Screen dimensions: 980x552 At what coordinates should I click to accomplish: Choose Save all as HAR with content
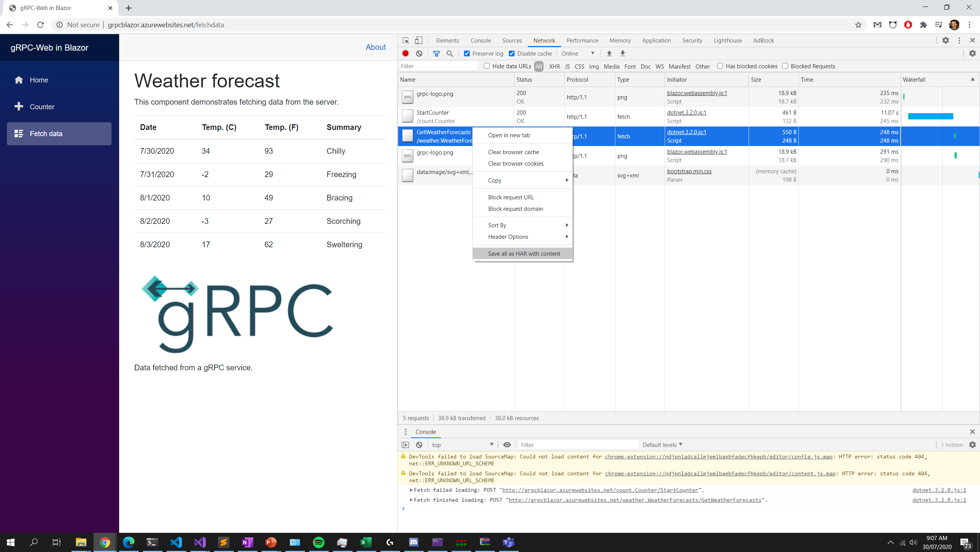click(x=523, y=253)
